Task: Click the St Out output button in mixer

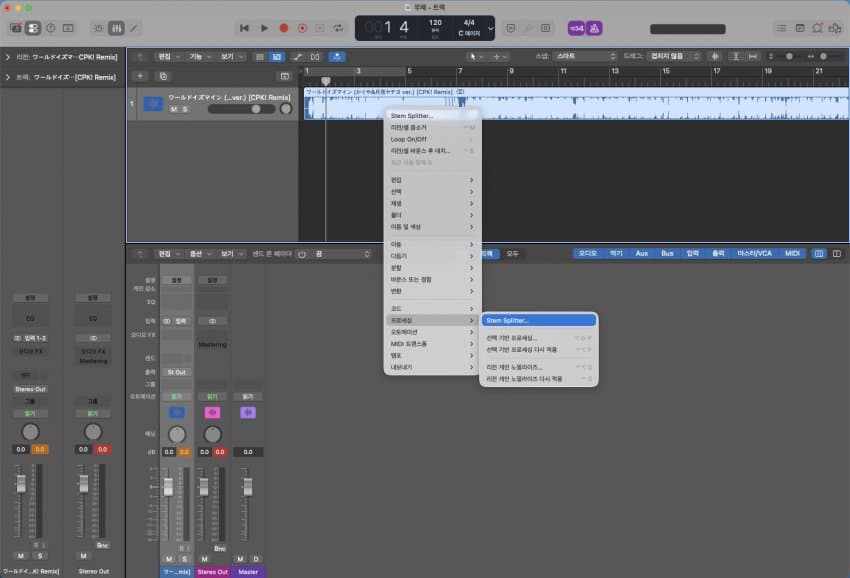Action: pyautogui.click(x=177, y=371)
